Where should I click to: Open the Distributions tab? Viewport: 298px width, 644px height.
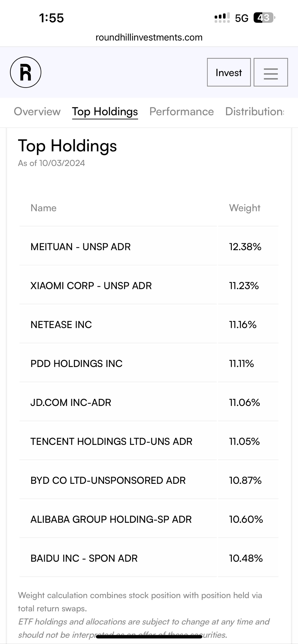(x=255, y=112)
